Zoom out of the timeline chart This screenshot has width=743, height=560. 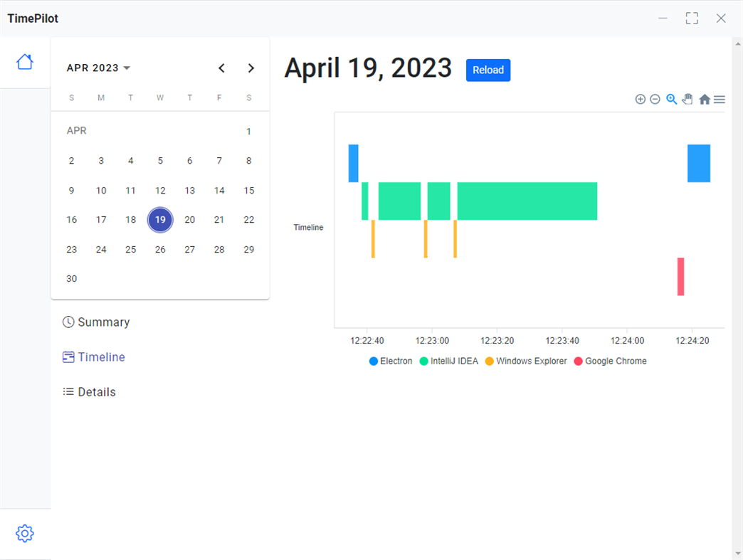pyautogui.click(x=655, y=99)
